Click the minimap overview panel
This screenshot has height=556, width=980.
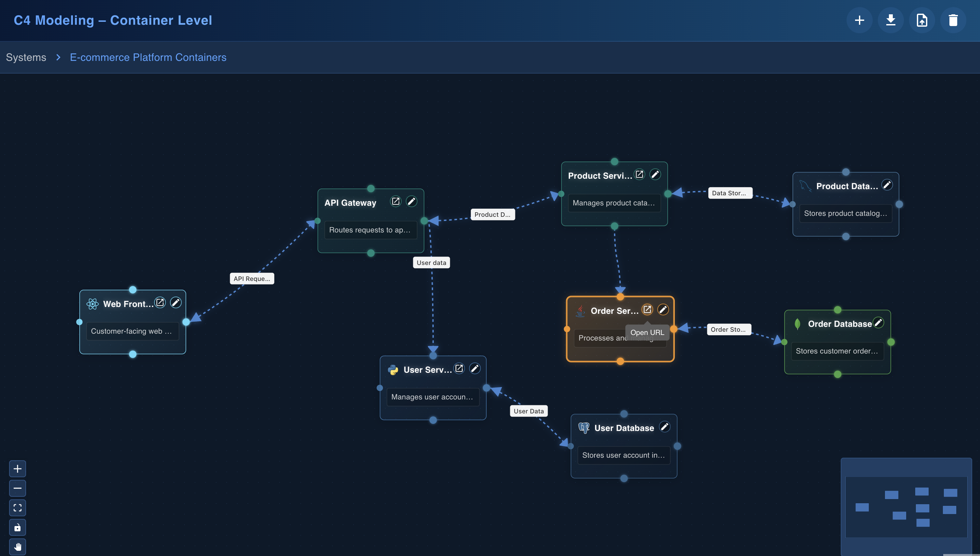click(906, 507)
